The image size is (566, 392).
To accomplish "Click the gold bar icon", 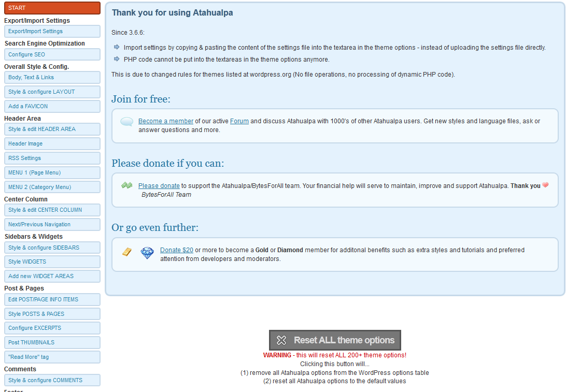I will click(127, 252).
